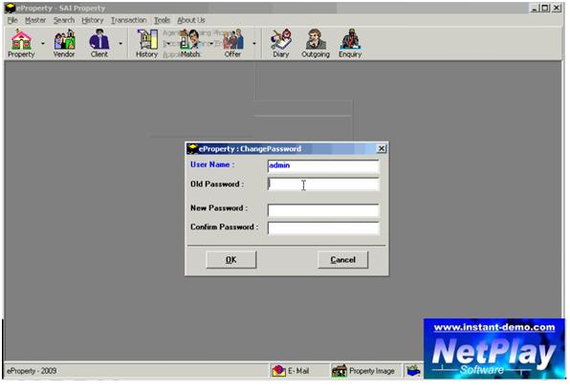Image resolution: width=570 pixels, height=392 pixels.
Task: Click the Property Image status bar icon
Action: pyautogui.click(x=340, y=371)
